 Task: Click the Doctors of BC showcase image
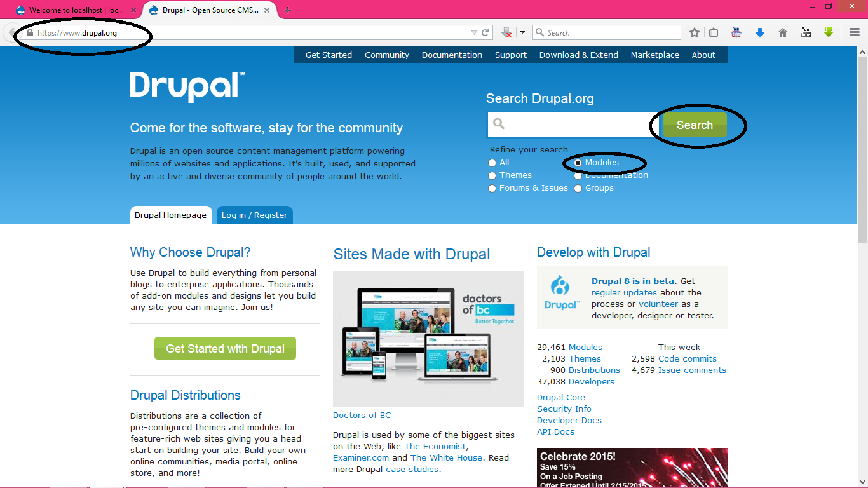(428, 339)
